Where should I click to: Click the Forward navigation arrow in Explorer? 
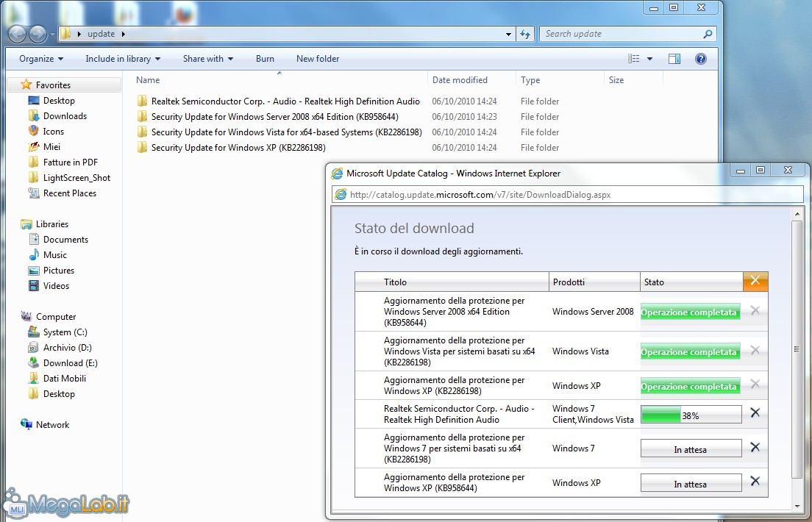pyautogui.click(x=38, y=34)
